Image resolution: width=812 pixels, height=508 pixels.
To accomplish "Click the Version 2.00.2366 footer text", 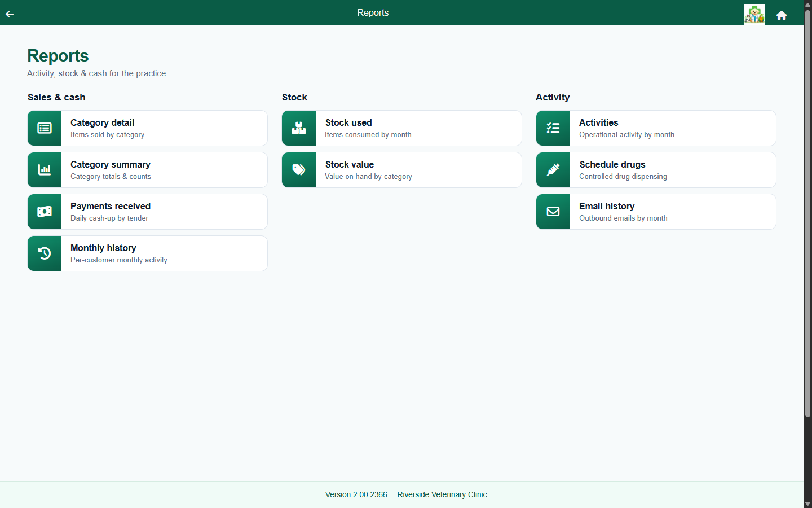I will coord(356,494).
